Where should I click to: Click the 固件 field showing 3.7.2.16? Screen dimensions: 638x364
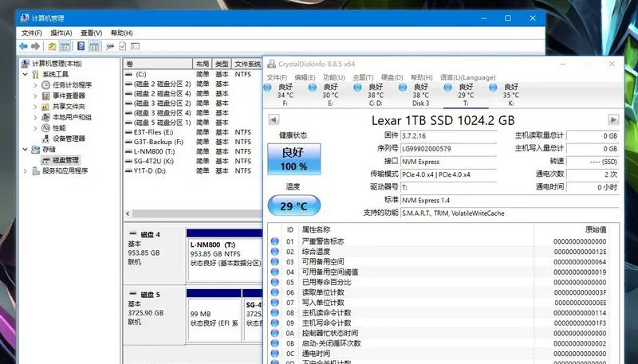point(448,136)
